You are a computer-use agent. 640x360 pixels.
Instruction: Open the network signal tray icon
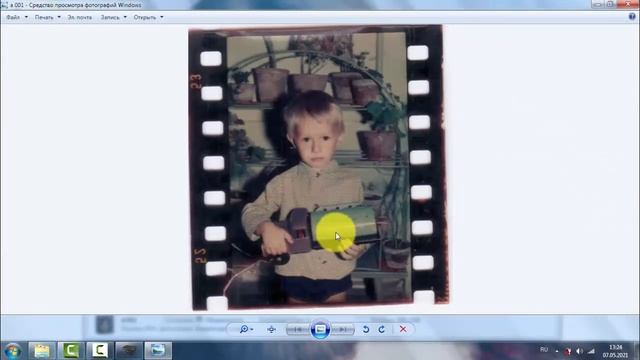tap(591, 351)
